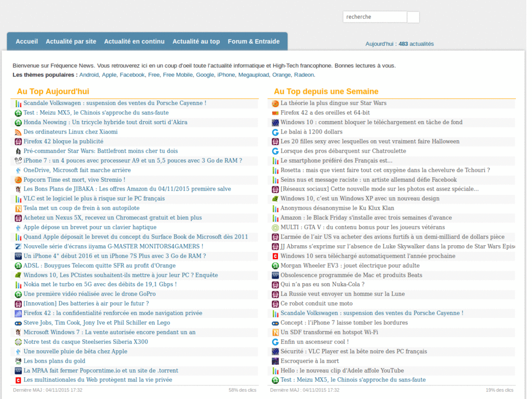Click the icon beside Un iPhone 4" début 2016

click(18, 256)
